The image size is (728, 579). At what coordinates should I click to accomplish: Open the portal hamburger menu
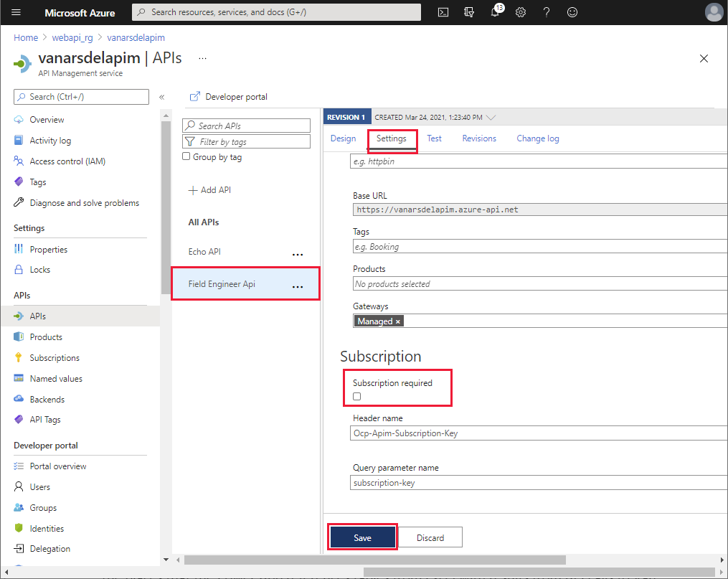point(16,12)
